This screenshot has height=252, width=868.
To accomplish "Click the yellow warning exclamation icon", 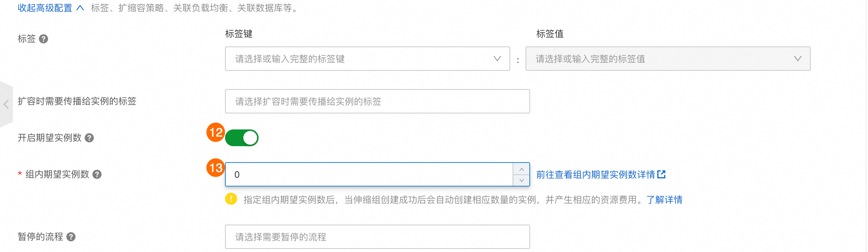I will point(231,199).
